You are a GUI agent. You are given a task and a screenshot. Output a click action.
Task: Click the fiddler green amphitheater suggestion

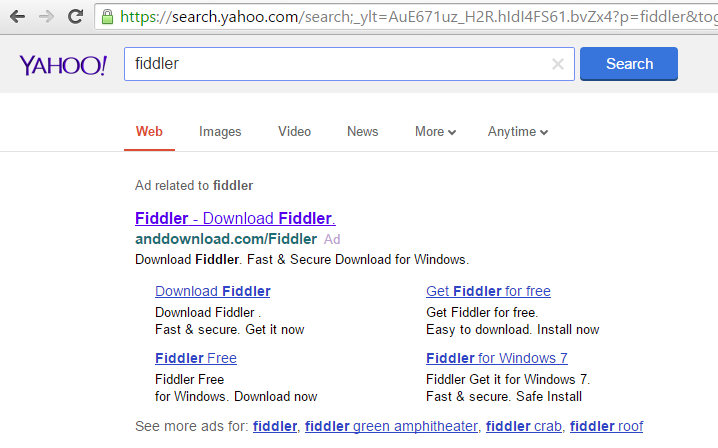391,426
